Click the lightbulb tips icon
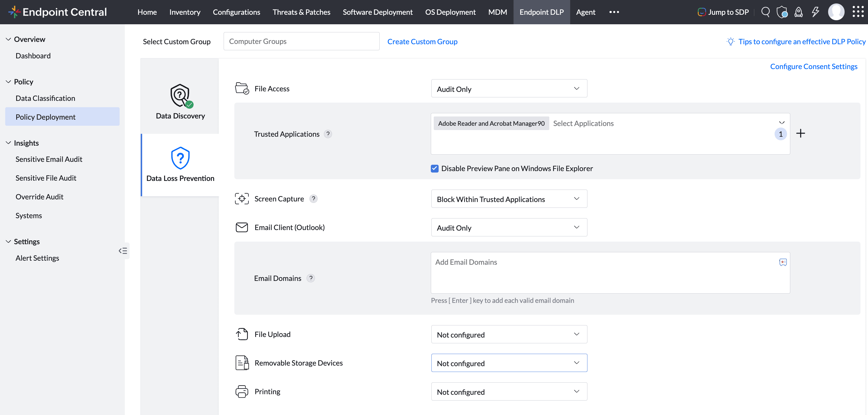The height and width of the screenshot is (415, 868). coord(730,41)
